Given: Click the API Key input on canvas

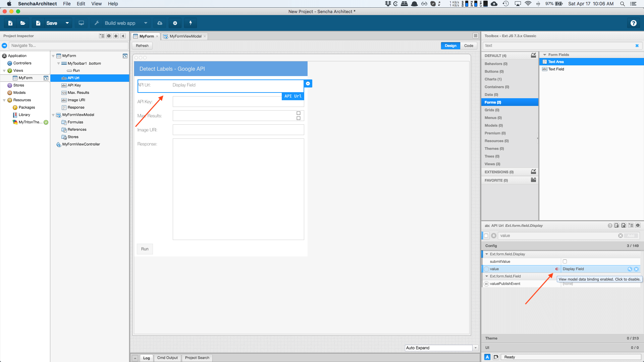Looking at the screenshot, I should pyautogui.click(x=238, y=102).
